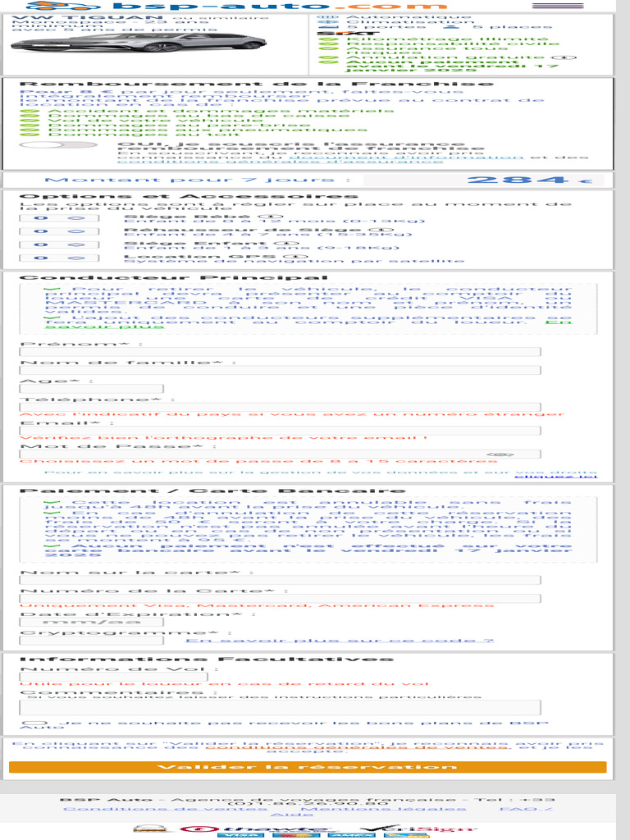Open the Siège Enfant quantity selector
The width and height of the screenshot is (630, 840).
click(59, 244)
